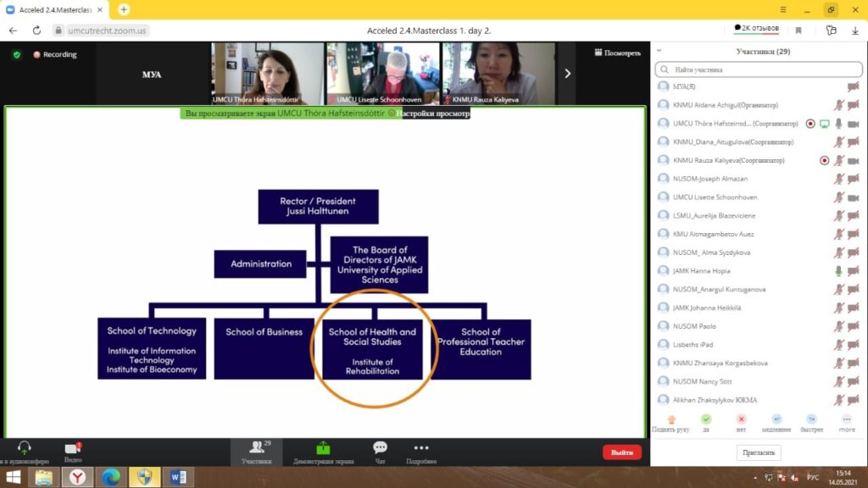The width and height of the screenshot is (868, 488).
Task: Toggle the Video (Видео) camera button
Action: (x=73, y=451)
